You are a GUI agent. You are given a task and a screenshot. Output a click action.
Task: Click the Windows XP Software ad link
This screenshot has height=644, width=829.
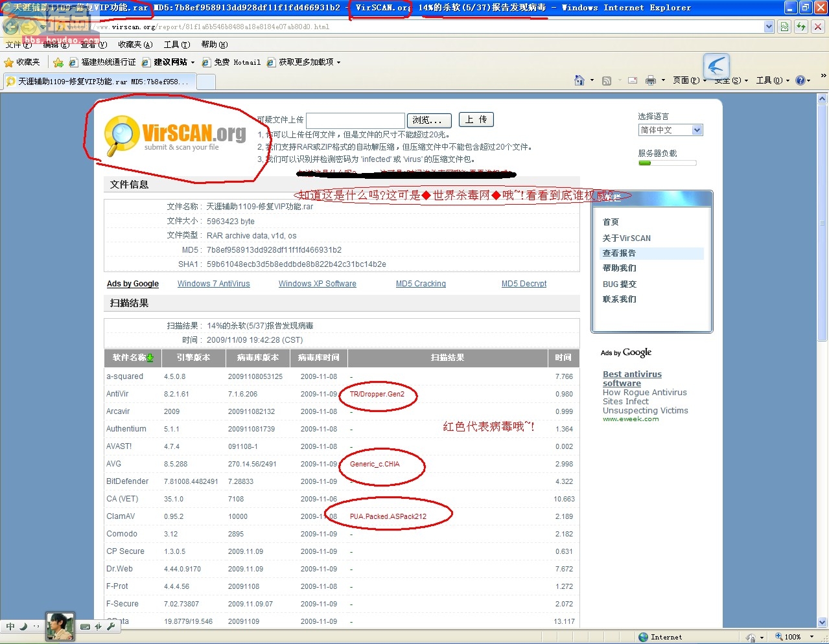(x=318, y=284)
